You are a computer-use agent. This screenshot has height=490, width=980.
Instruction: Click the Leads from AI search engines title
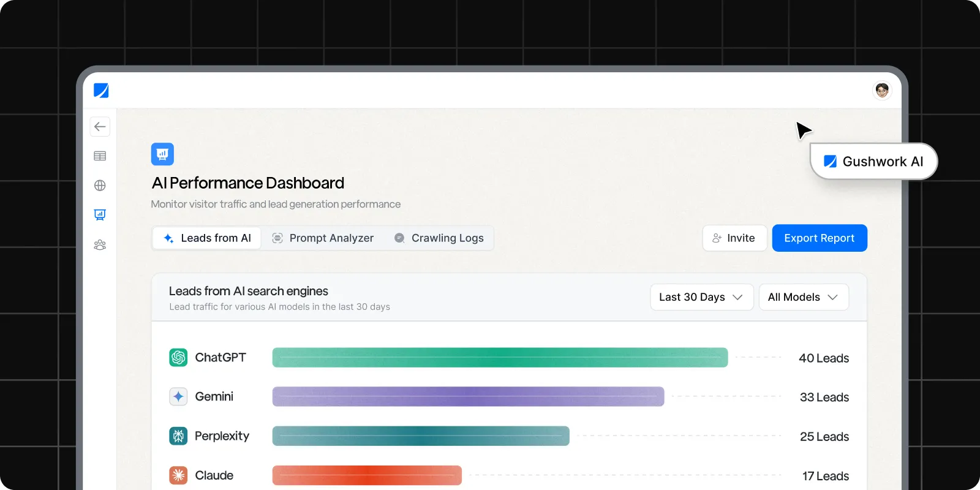[249, 291]
